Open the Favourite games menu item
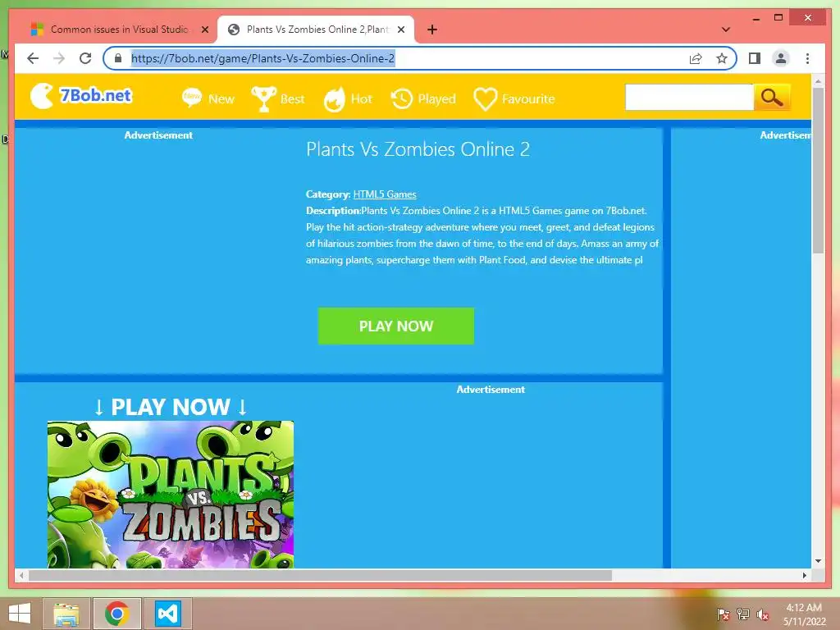Screen dimensions: 840x630 514,98
